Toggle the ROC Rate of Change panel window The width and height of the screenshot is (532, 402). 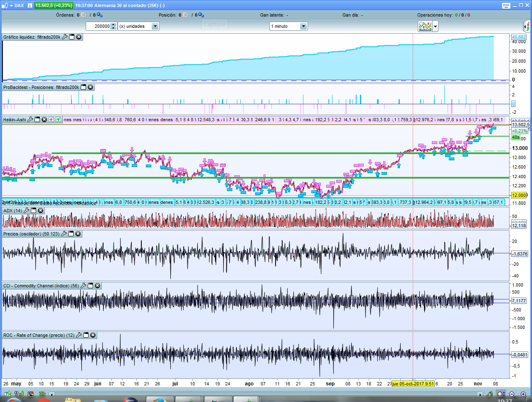pyautogui.click(x=86, y=335)
